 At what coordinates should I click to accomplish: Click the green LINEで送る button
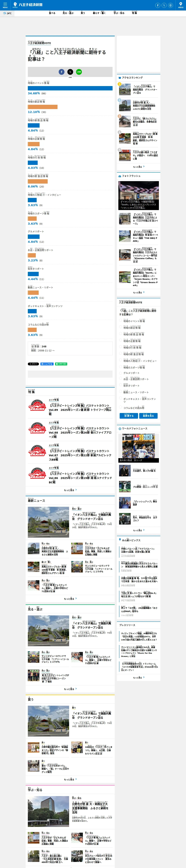pos(61,364)
